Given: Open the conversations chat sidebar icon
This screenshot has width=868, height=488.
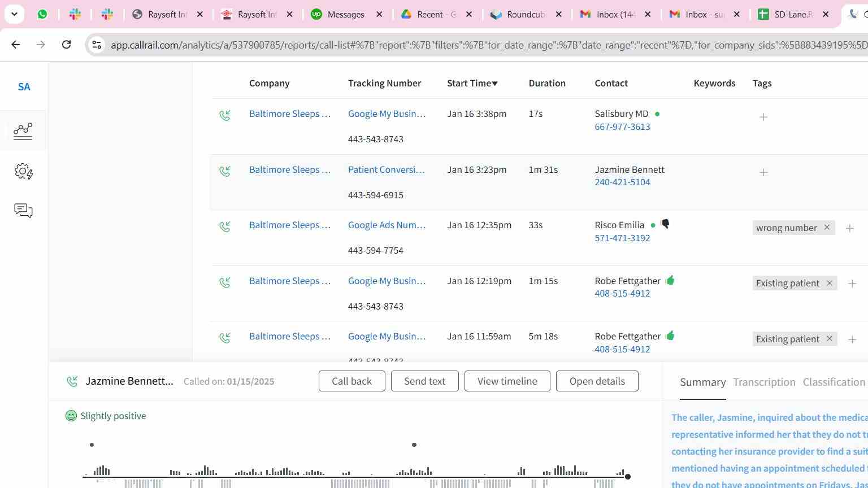Looking at the screenshot, I should coord(23,211).
